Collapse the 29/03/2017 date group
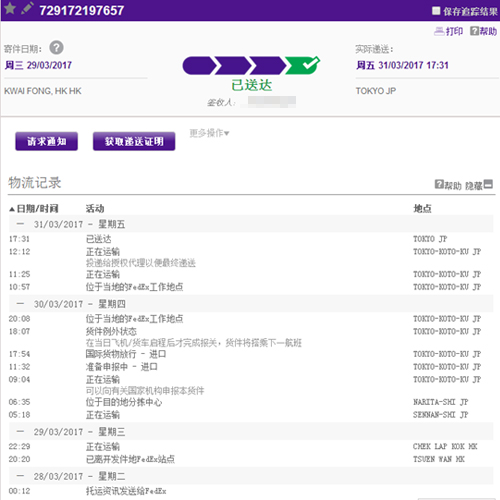The image size is (500, 500). point(20,431)
